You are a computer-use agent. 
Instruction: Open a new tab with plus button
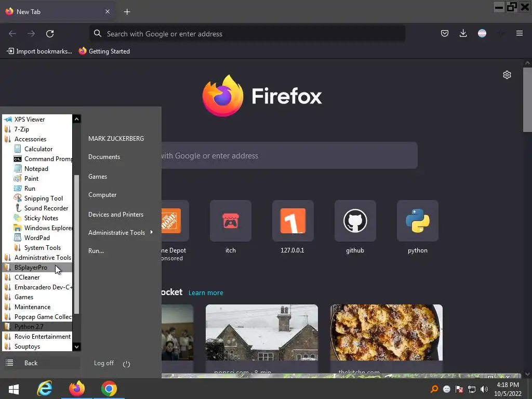coord(127,12)
